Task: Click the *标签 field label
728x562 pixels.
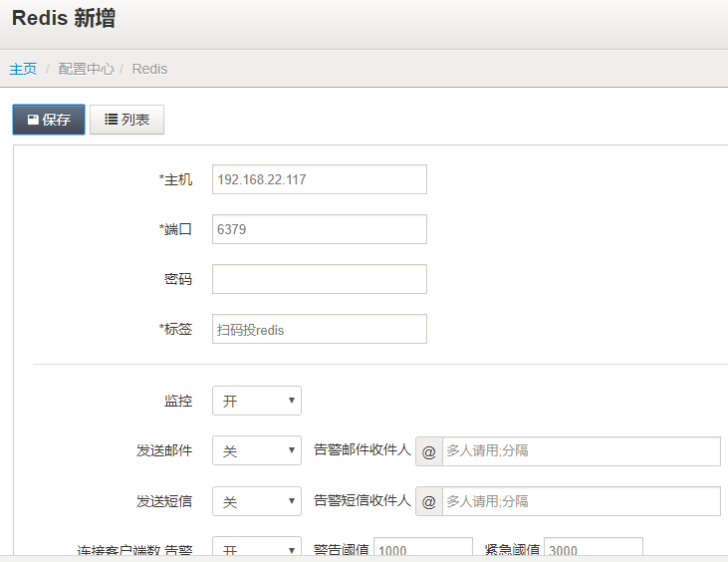Action: click(x=175, y=329)
